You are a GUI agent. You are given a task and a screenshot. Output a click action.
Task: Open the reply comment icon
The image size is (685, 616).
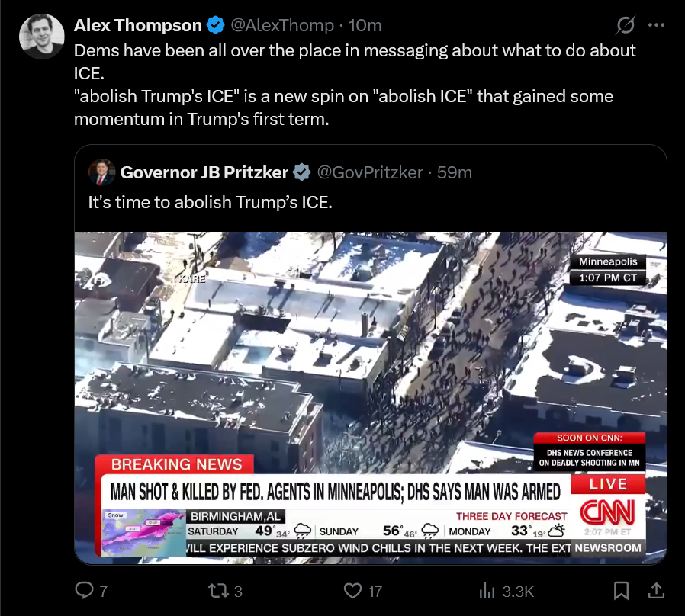point(85,591)
